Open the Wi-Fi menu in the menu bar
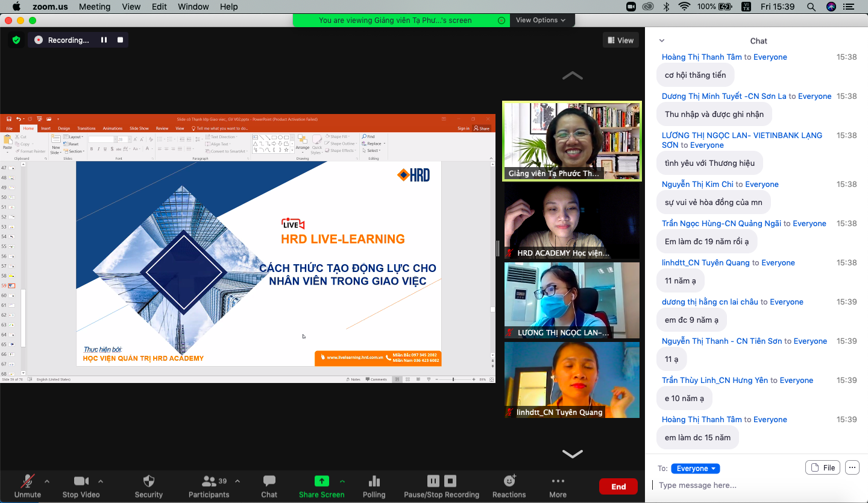868x503 pixels. [x=684, y=7]
